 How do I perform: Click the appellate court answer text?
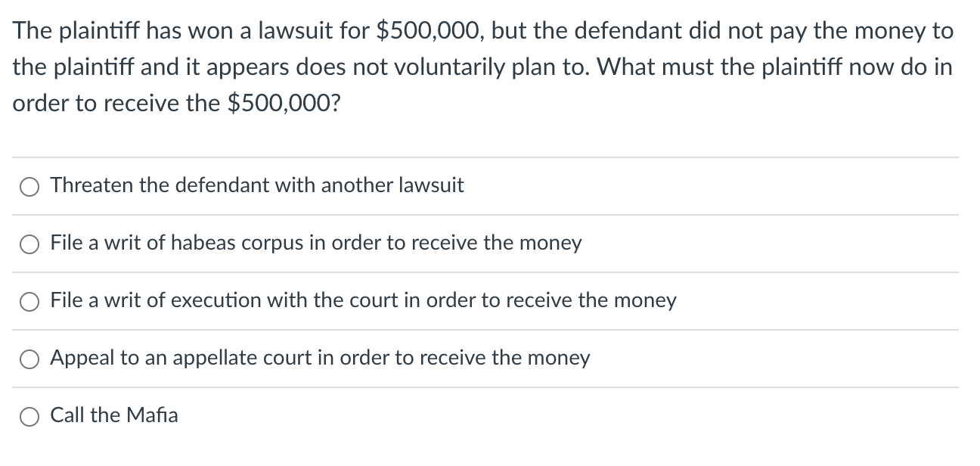pos(320,358)
